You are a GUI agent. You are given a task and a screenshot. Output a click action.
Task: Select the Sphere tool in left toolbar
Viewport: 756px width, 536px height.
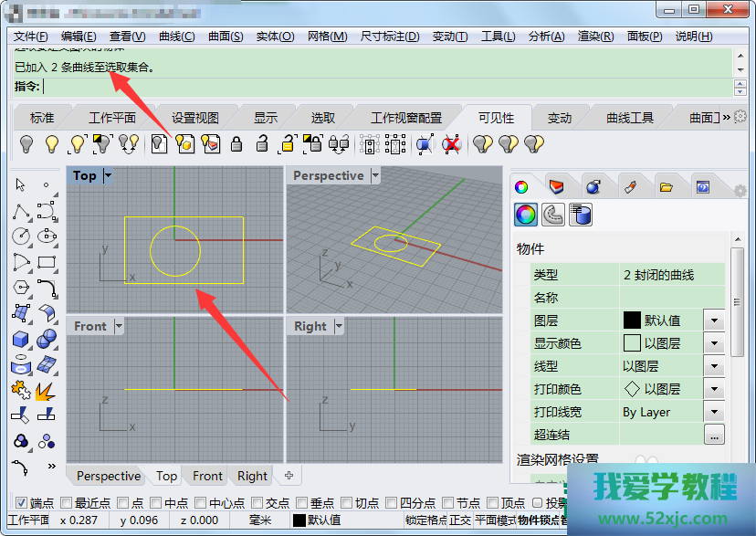tap(47, 339)
